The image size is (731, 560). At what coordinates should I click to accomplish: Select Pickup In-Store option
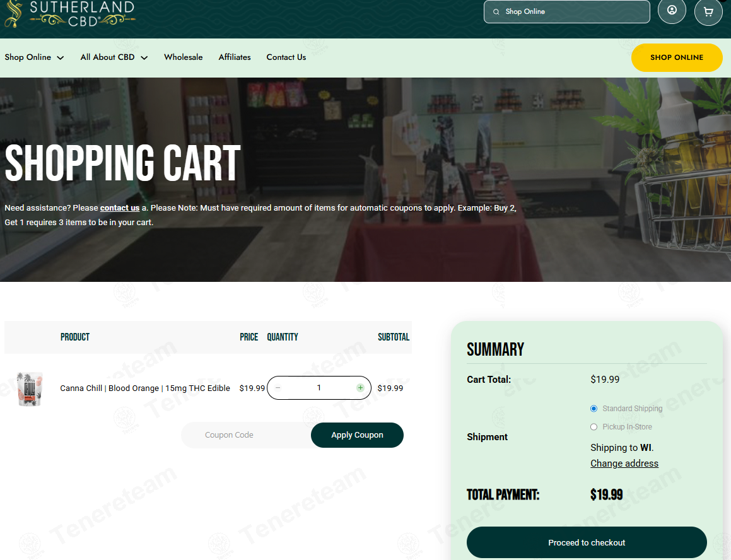click(594, 427)
